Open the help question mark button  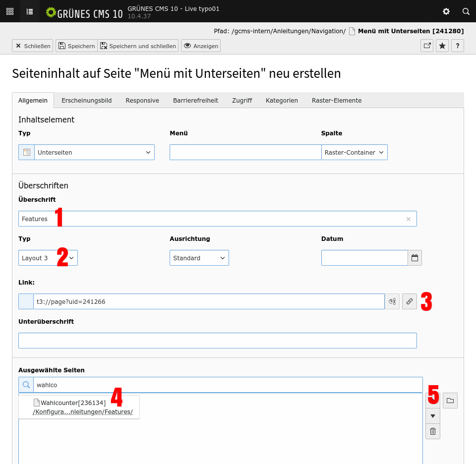(x=457, y=46)
